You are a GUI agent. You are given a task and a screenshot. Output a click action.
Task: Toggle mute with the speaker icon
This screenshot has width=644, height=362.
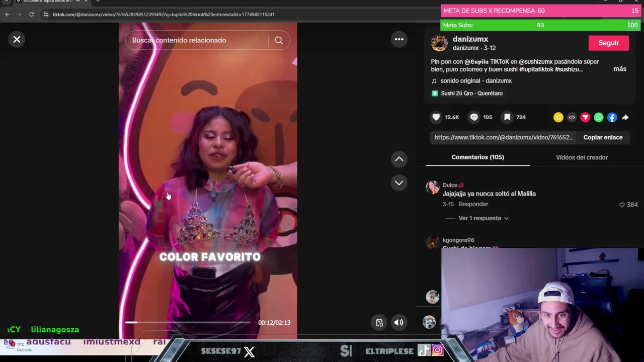(398, 323)
